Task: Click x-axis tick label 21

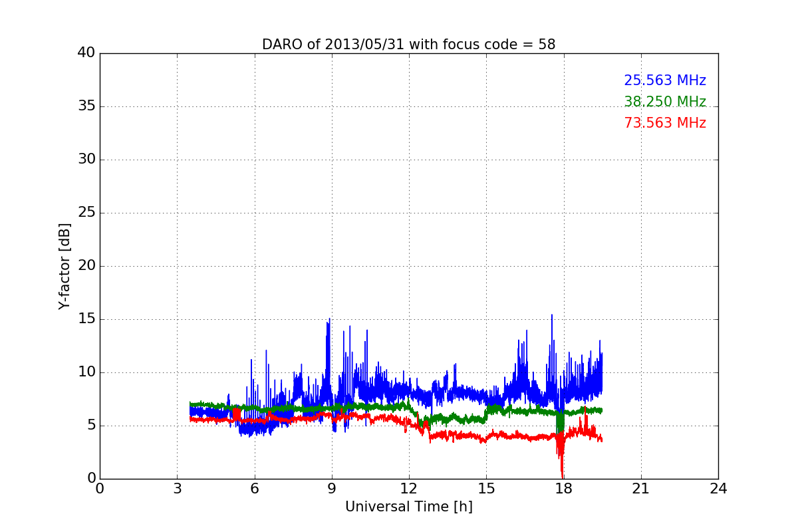Action: (641, 488)
